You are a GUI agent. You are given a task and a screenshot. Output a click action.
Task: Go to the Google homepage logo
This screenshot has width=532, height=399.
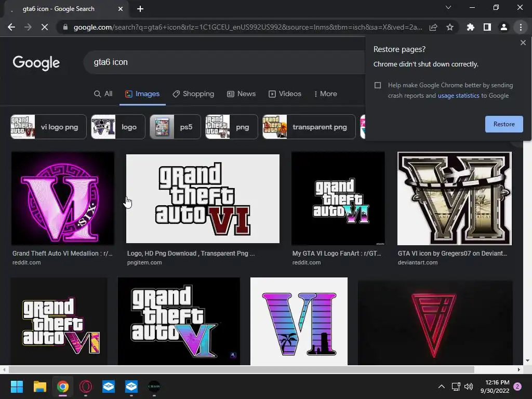click(x=36, y=63)
